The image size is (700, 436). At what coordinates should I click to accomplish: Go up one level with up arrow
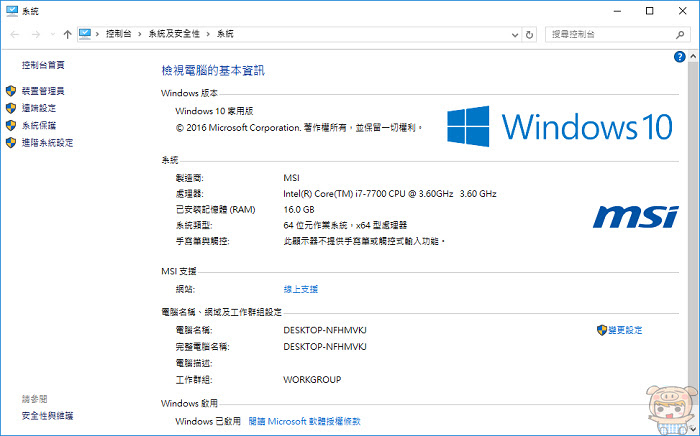point(67,34)
